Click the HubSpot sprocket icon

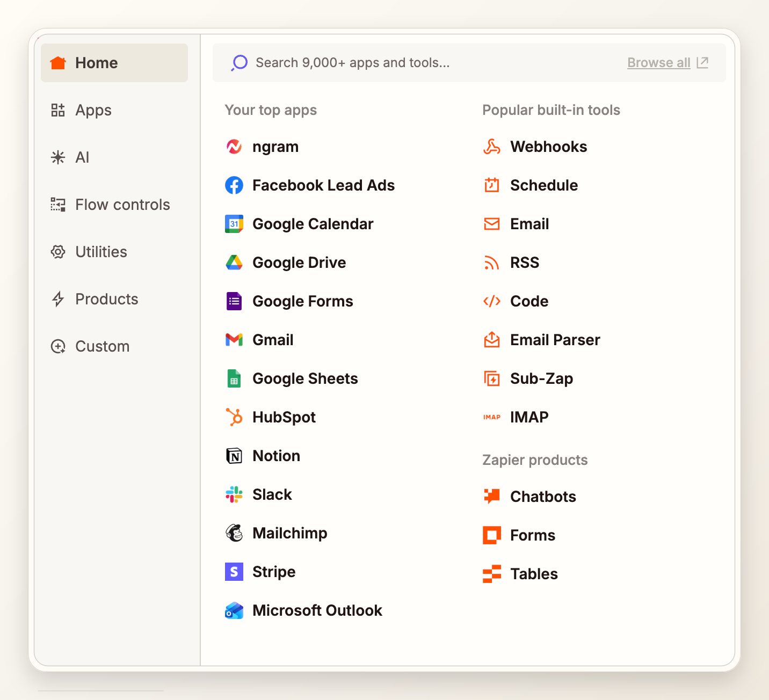click(234, 417)
